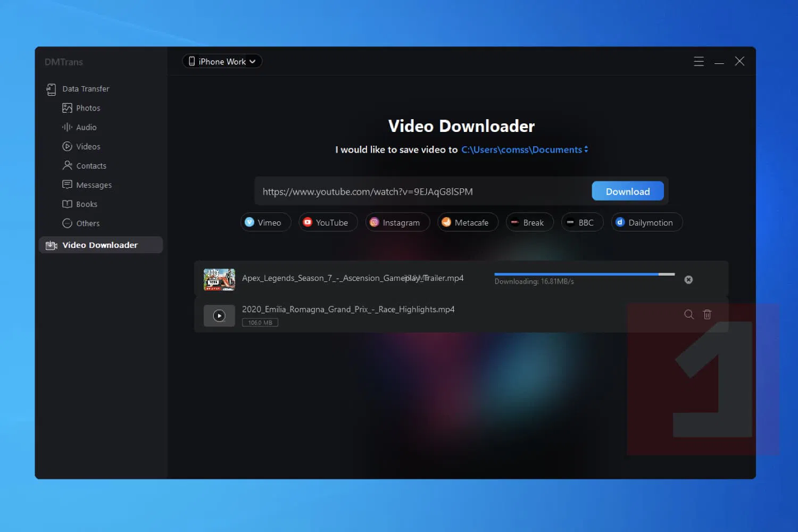This screenshot has height=532, width=798.
Task: Choose the Vimeo site shortcut
Action: click(x=265, y=222)
